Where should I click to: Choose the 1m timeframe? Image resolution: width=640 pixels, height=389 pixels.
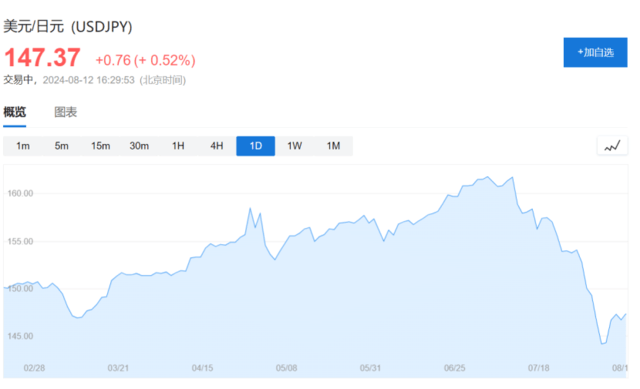[23, 146]
